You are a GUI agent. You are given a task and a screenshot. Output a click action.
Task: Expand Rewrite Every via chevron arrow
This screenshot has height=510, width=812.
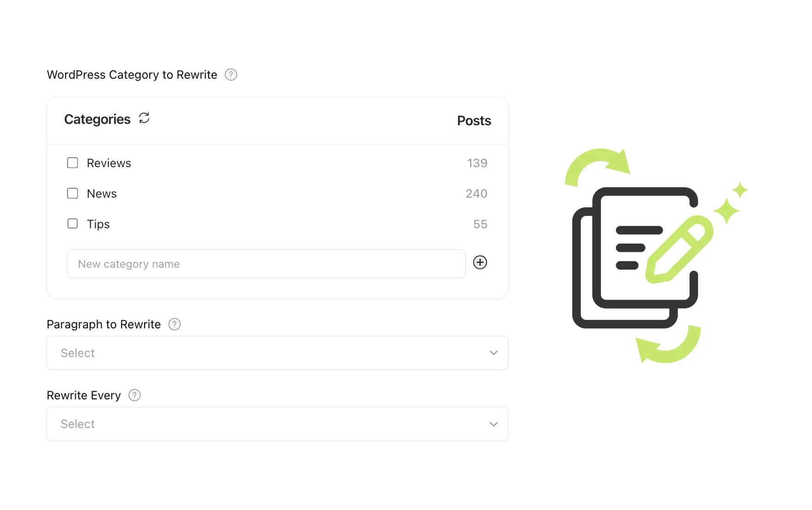point(493,424)
